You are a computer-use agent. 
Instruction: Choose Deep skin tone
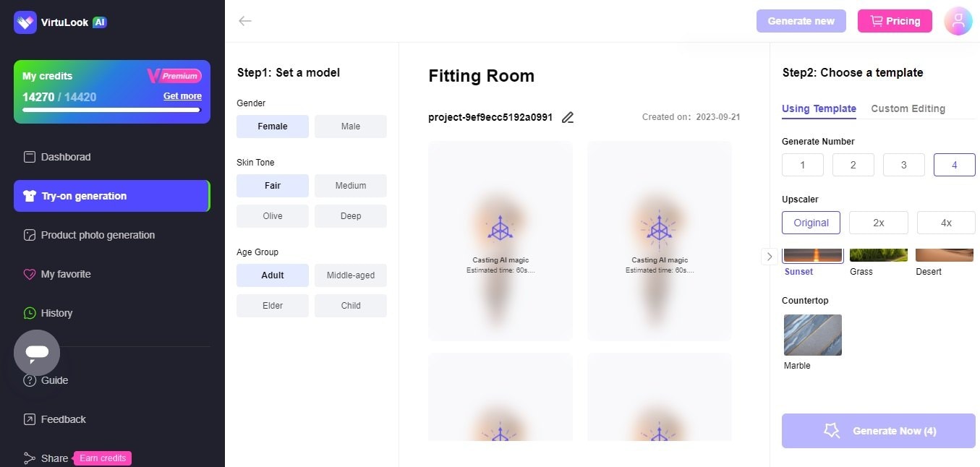pos(351,216)
